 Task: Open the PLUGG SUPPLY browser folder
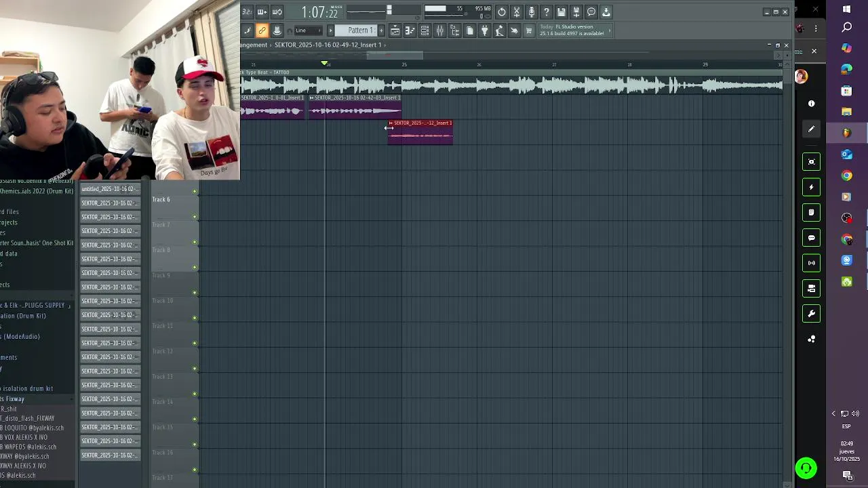pyautogui.click(x=34, y=306)
